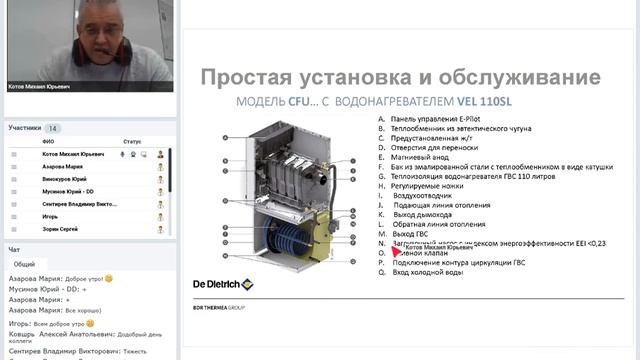The image size is (640, 360).
Task: Open row menu icon for Зорин Сергей
Action: pyautogui.click(x=14, y=229)
